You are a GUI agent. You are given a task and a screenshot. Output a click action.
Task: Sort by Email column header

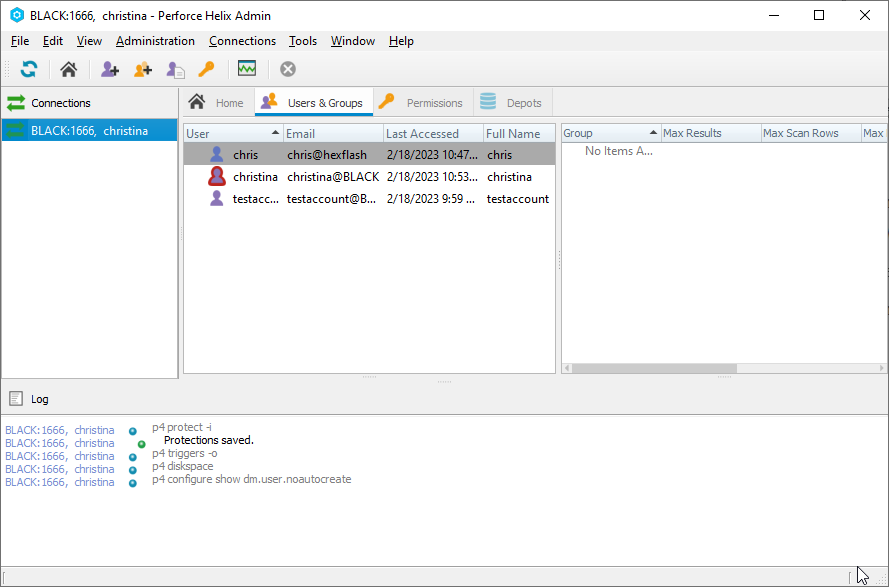333,133
